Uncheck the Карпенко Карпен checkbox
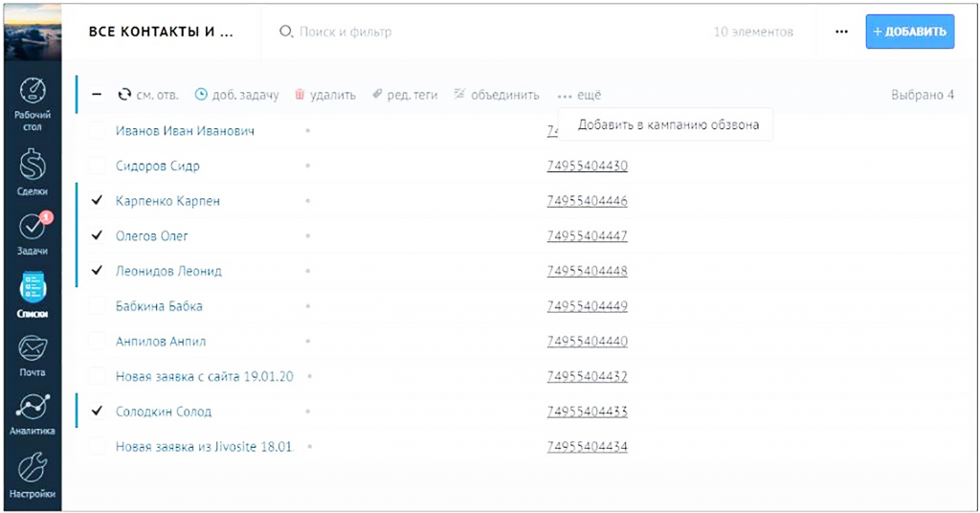 point(97,201)
